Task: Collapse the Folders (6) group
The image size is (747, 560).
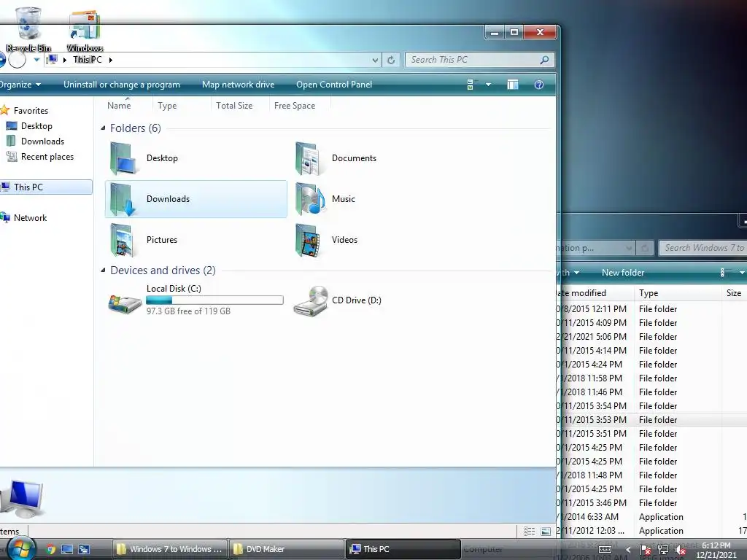Action: 103,128
